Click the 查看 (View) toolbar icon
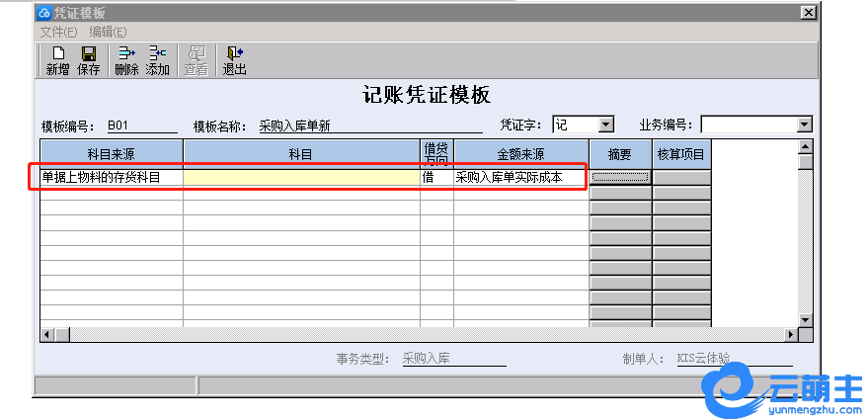 point(197,60)
